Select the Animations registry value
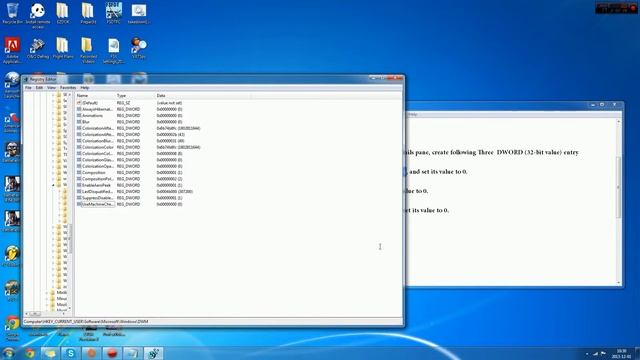Screen dimensions: 640x360 click(x=93, y=116)
